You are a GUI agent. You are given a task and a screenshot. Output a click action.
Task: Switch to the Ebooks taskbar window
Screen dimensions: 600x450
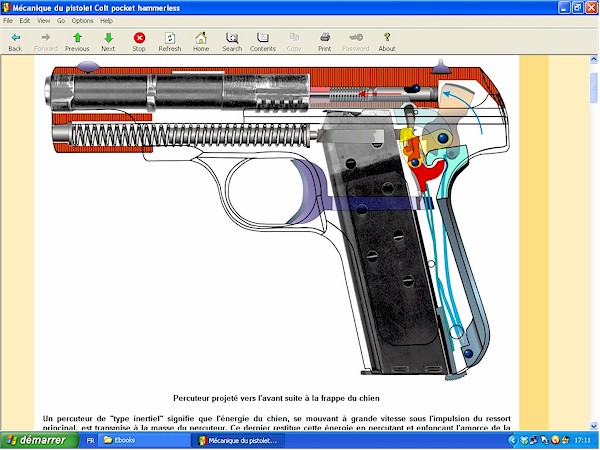click(x=145, y=440)
